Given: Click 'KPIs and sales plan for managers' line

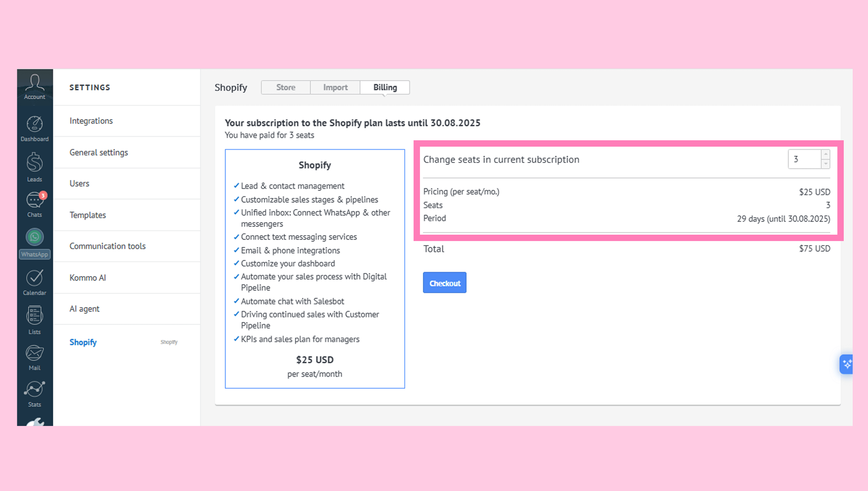Looking at the screenshot, I should 300,339.
